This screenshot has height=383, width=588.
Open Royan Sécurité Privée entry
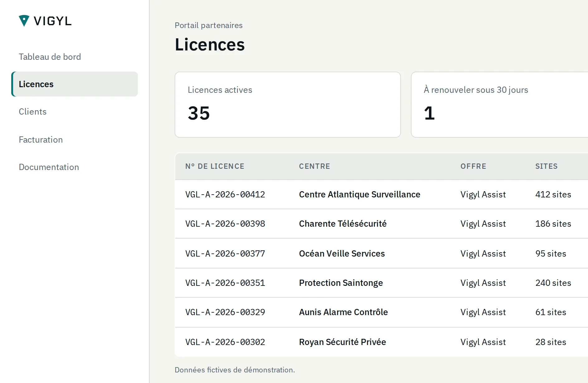pos(342,342)
